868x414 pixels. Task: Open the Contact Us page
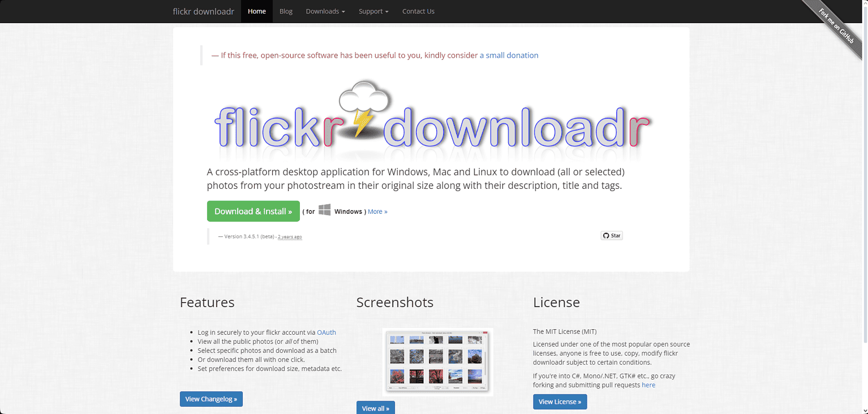pos(418,11)
